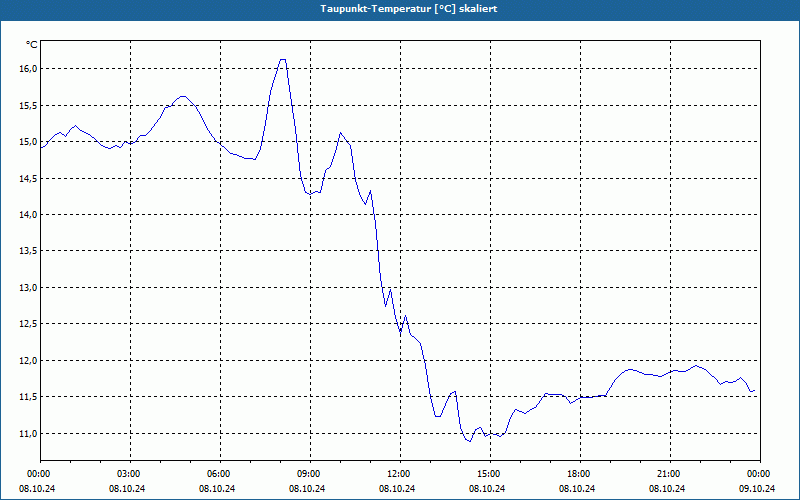Click the 12:00 time label on x-axis
The image size is (800, 500).
pos(400,474)
